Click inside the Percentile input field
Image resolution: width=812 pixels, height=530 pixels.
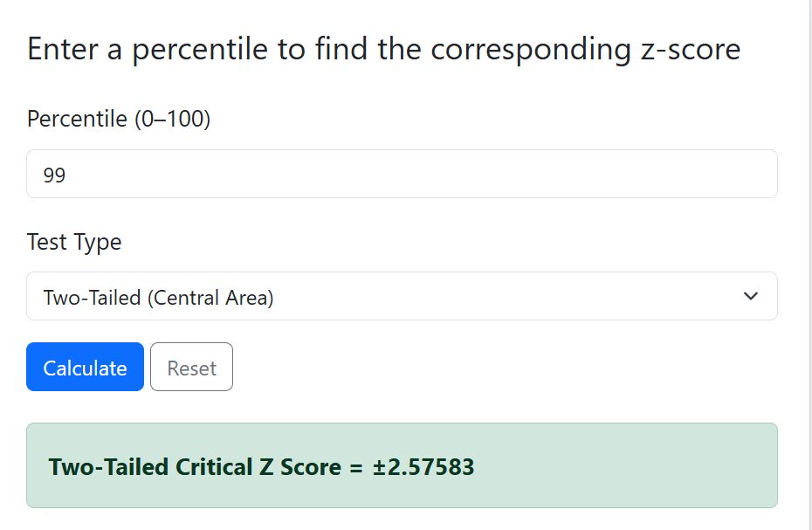click(x=402, y=174)
